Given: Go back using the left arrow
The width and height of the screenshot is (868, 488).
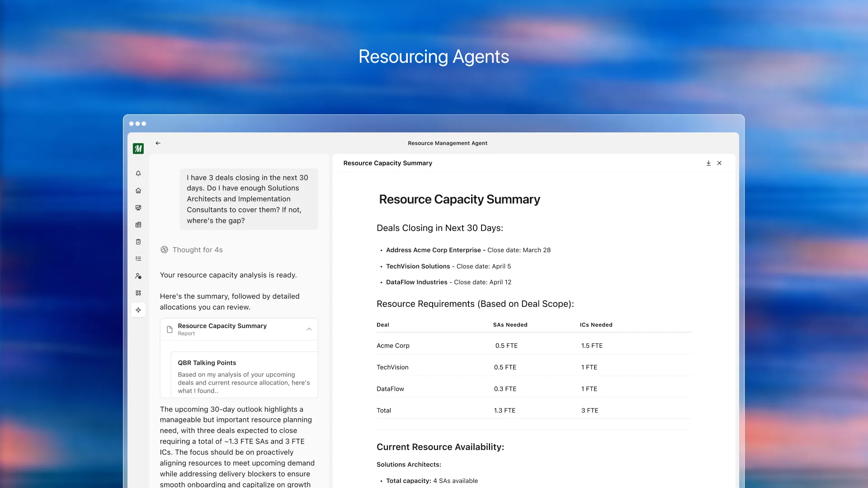Looking at the screenshot, I should tap(158, 143).
